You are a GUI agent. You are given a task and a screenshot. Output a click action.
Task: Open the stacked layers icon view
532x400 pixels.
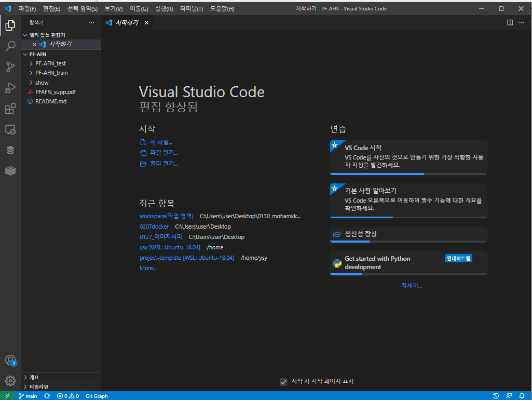(10, 171)
